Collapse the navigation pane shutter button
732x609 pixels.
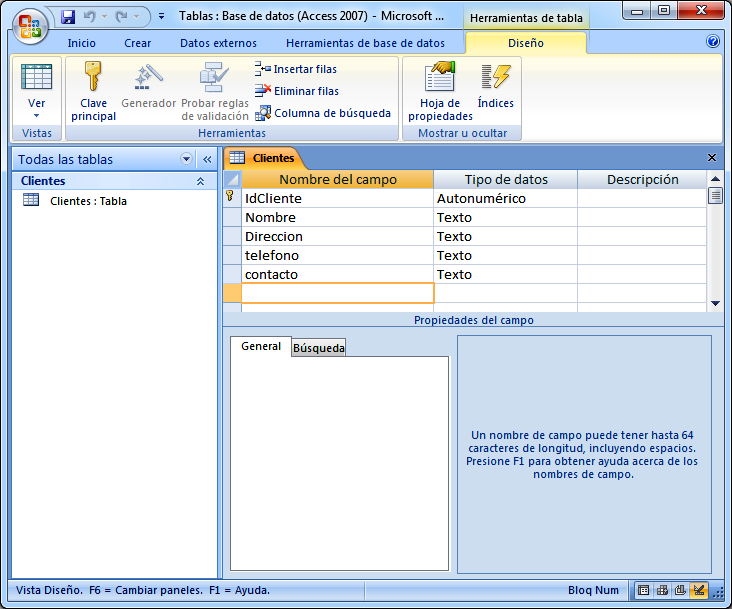click(207, 159)
